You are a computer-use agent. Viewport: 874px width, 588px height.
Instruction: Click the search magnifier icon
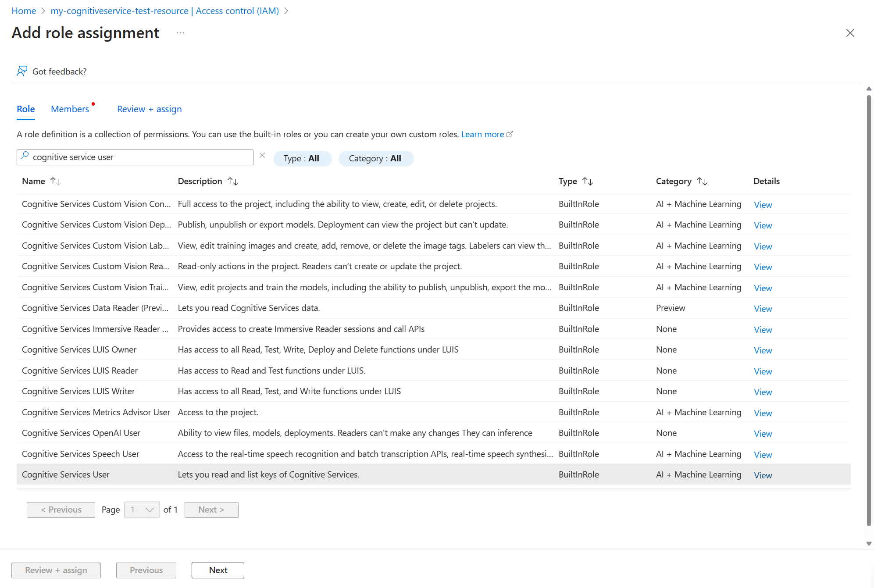pyautogui.click(x=25, y=156)
